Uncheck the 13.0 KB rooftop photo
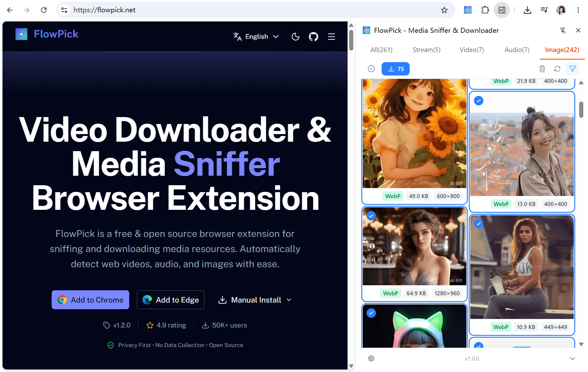The image size is (588, 372). (x=479, y=101)
